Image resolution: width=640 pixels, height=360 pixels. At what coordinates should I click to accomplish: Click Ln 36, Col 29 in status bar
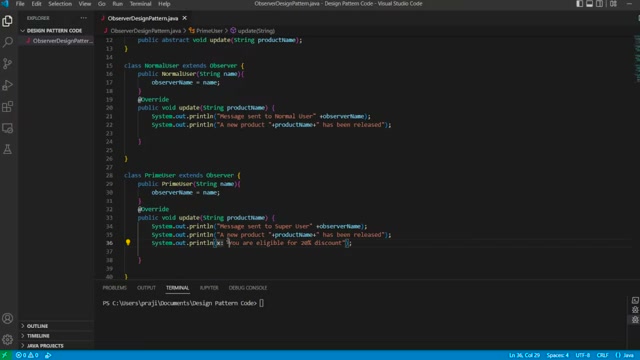(x=524, y=355)
